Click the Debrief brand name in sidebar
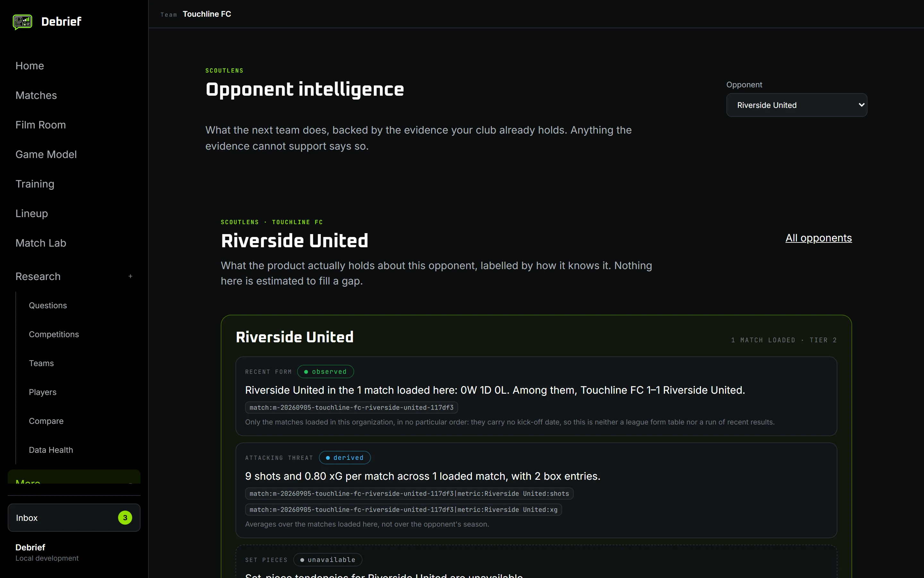Image resolution: width=924 pixels, height=578 pixels. pos(62,22)
